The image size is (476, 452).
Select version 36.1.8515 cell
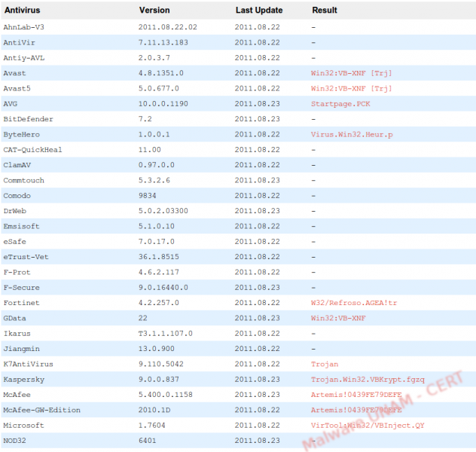(x=158, y=257)
